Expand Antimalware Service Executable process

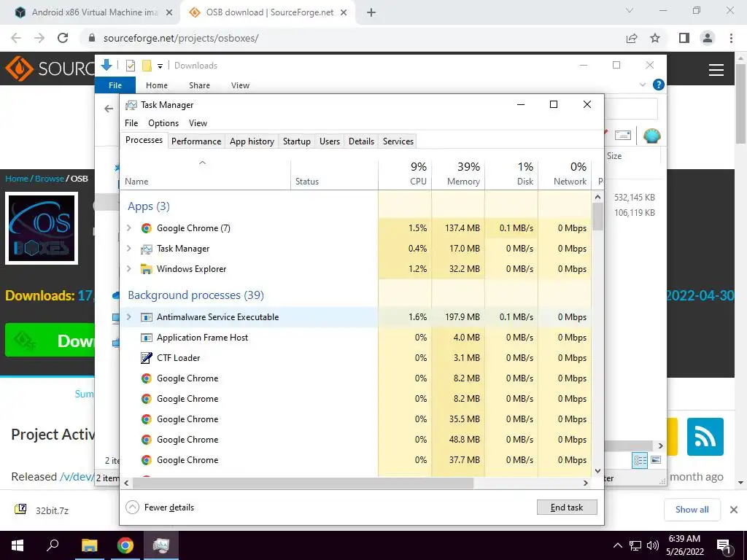[128, 317]
